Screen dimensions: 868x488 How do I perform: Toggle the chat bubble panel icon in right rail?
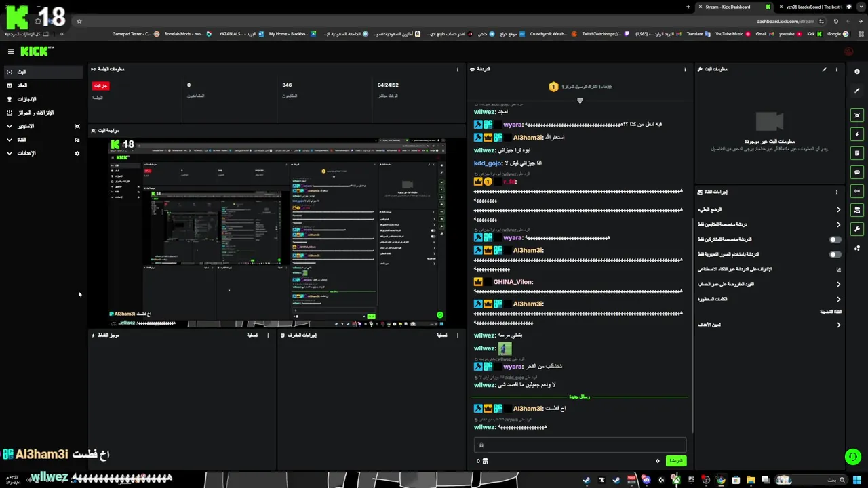tap(857, 172)
